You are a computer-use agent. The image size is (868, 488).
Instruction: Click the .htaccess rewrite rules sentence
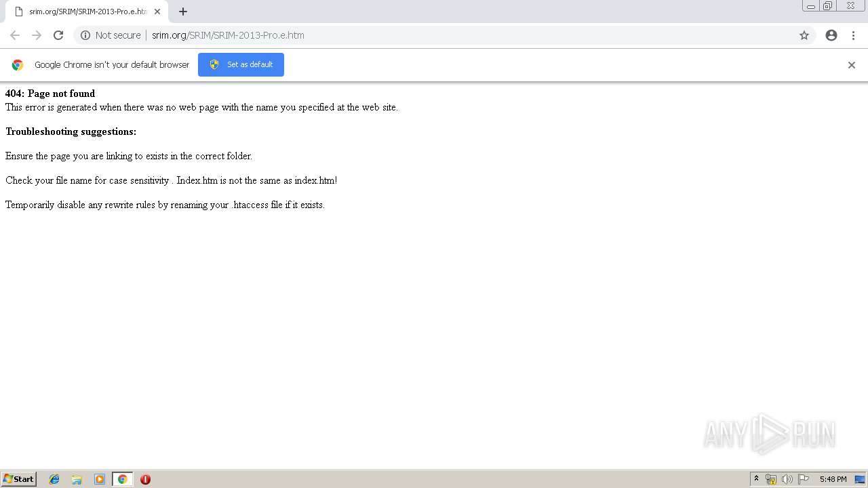(165, 205)
